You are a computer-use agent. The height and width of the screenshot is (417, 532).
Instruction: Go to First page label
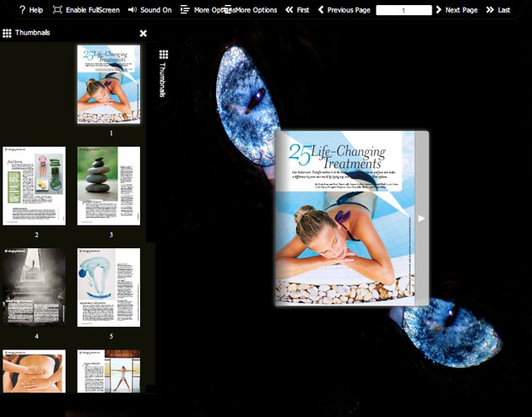click(303, 10)
